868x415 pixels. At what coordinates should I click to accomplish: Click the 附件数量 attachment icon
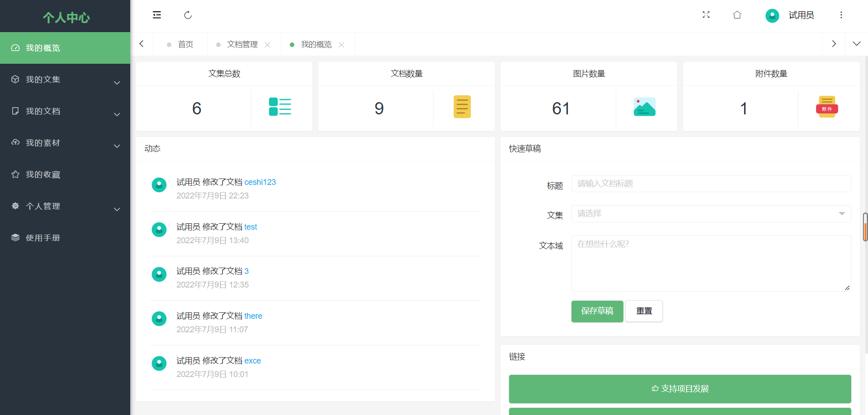point(827,107)
